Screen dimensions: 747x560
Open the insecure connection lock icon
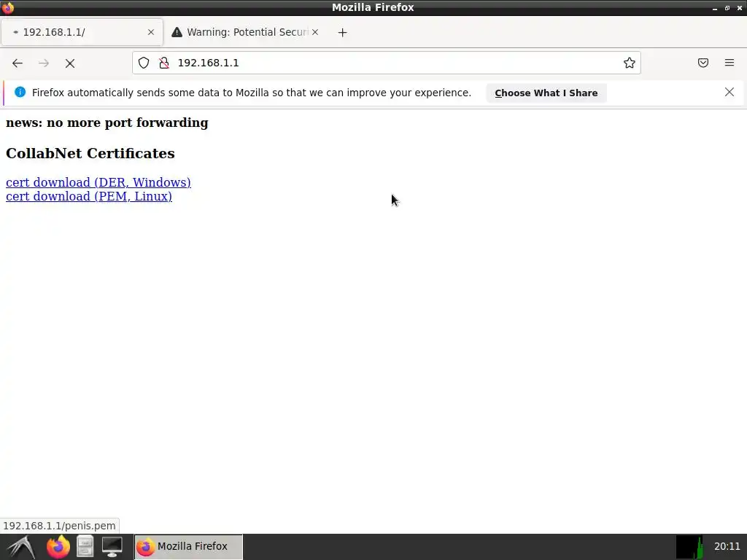(164, 63)
